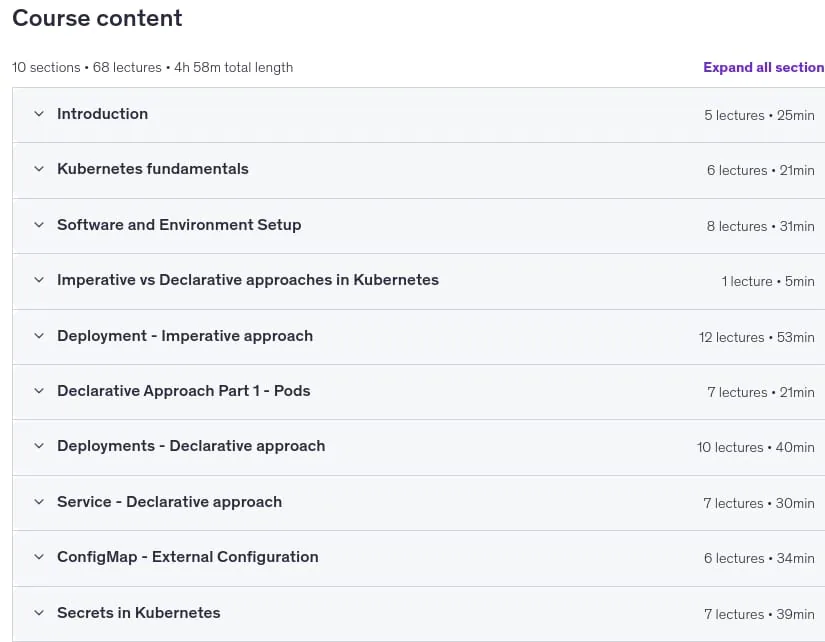Expand the Imperative vs Declarative approaches chevron
This screenshot has height=642, width=825.
(39, 280)
